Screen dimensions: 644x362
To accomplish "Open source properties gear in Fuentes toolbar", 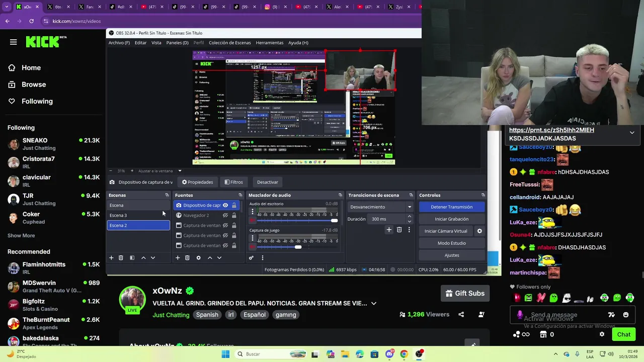I will [x=198, y=258].
